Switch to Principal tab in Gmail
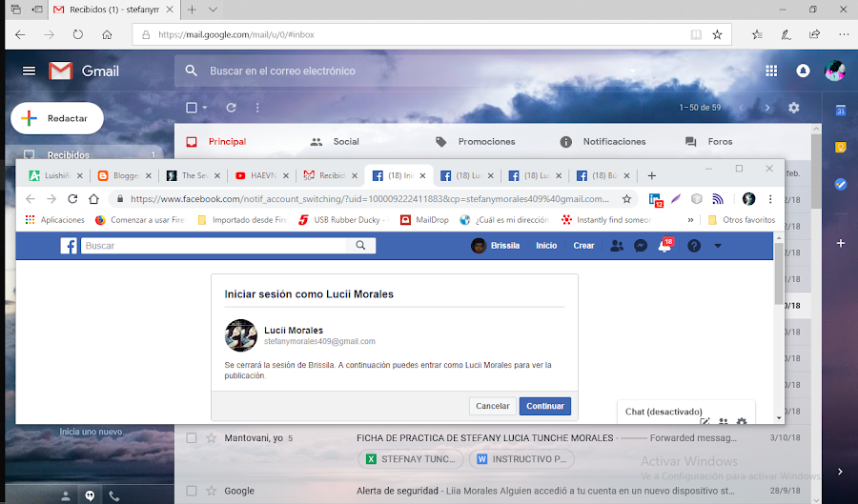 (216, 142)
